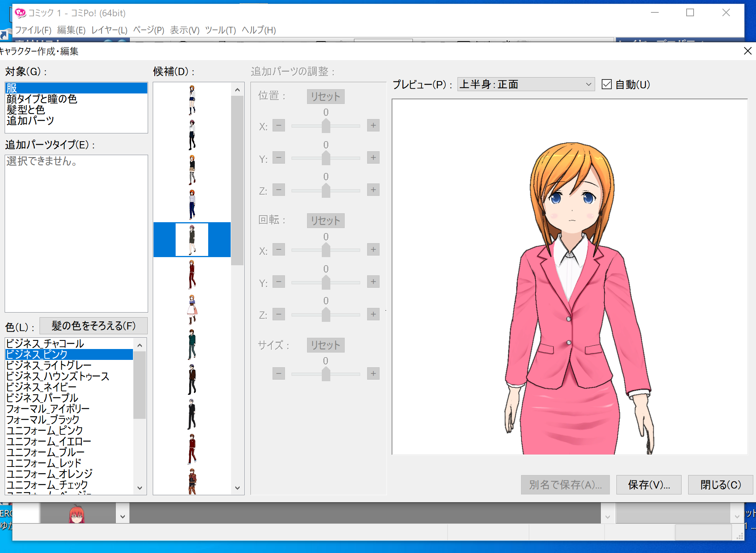Select the teal jacket male costume thumbnail
The height and width of the screenshot is (553, 756).
(192, 344)
